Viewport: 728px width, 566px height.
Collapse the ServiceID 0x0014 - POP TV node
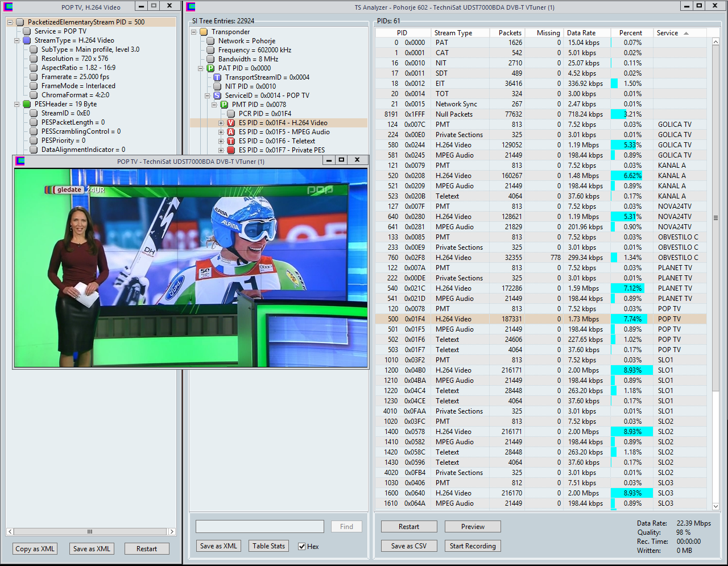pyautogui.click(x=208, y=96)
